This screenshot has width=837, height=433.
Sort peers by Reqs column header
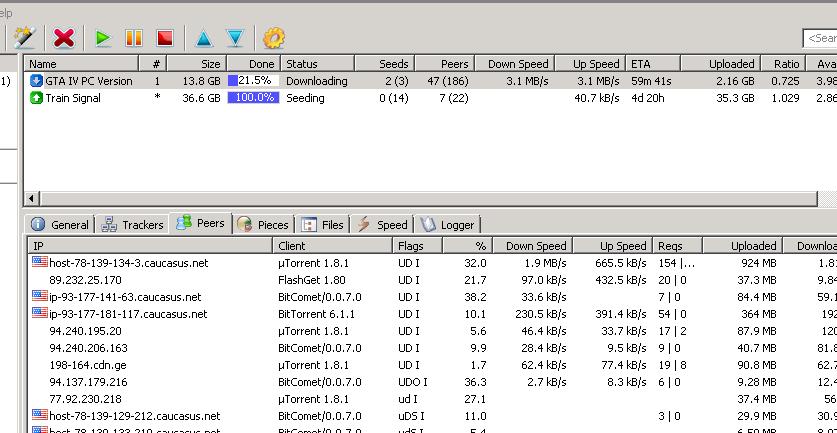[677, 246]
